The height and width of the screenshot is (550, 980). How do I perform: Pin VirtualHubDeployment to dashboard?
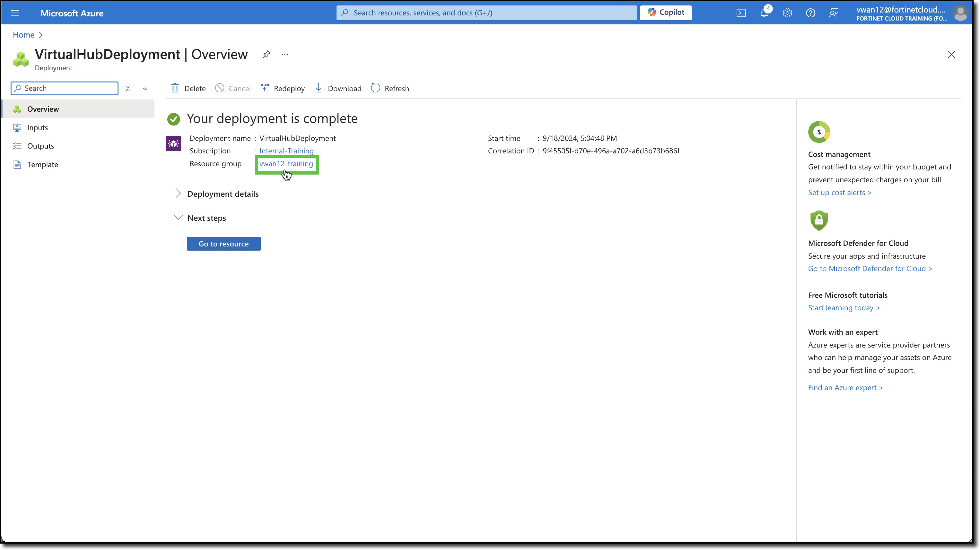(x=266, y=54)
